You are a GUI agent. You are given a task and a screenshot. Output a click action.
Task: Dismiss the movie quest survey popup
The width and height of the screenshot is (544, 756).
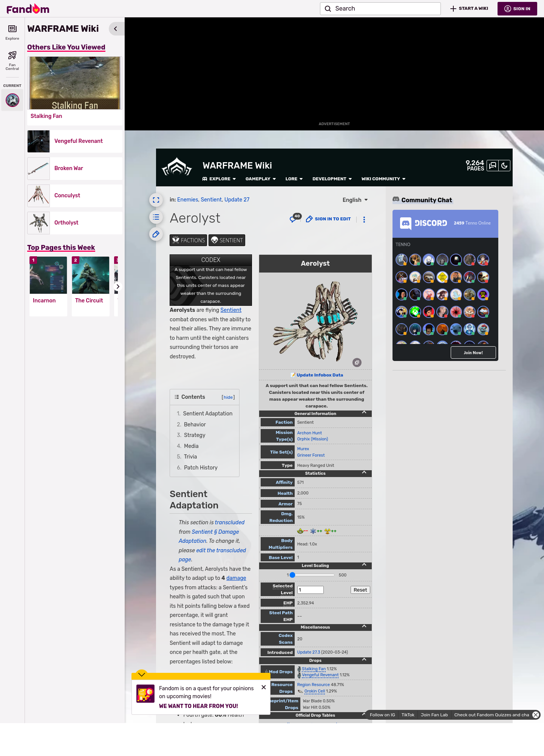(264, 687)
